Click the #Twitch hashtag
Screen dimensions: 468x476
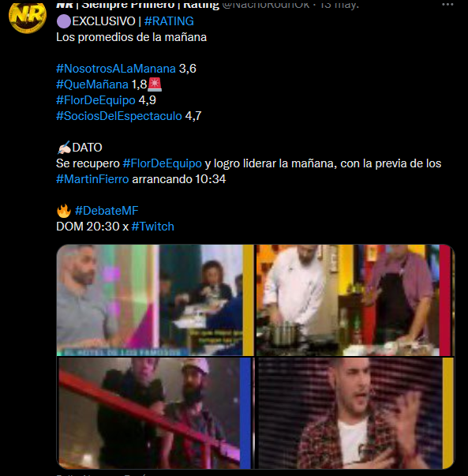tap(153, 227)
